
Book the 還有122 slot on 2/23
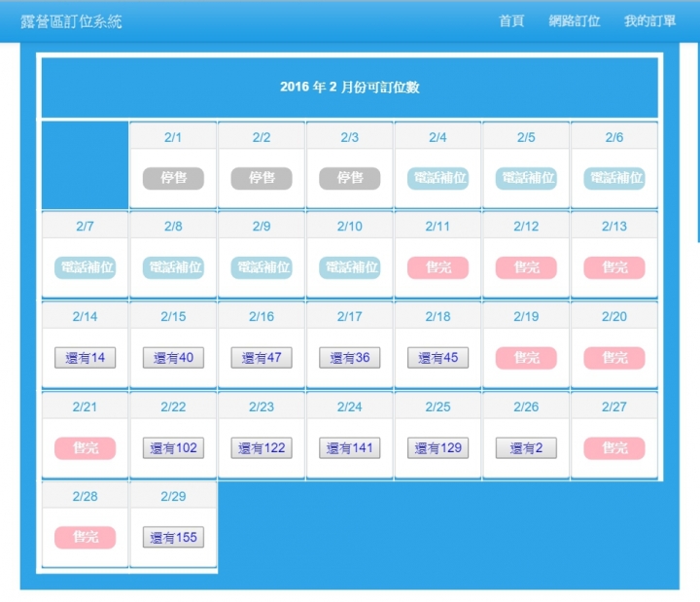[262, 448]
